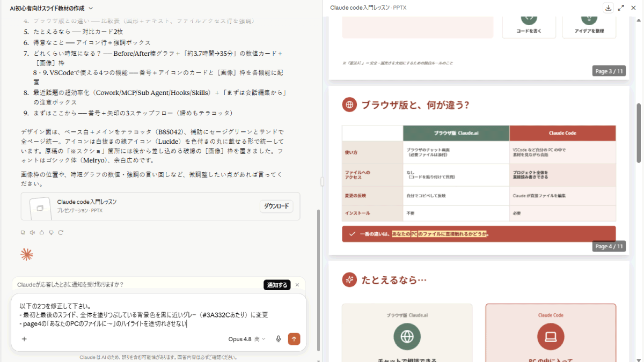Copy the assistant response with the copy icon
Image resolution: width=644 pixels, height=362 pixels.
tap(23, 232)
